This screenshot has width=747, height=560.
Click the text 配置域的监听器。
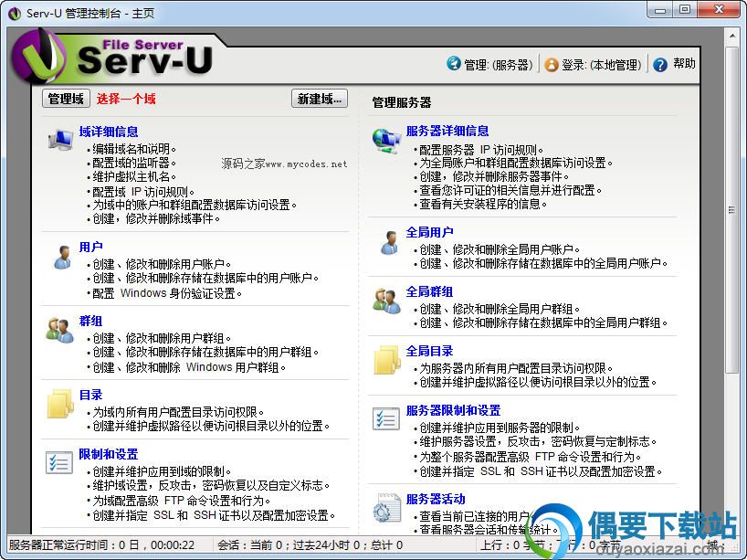(x=134, y=163)
